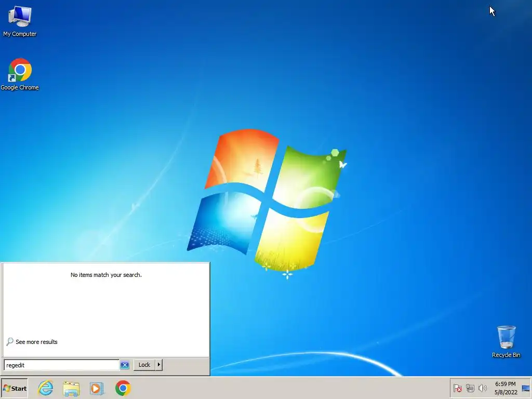
Task: Click the Start button
Action: point(14,389)
